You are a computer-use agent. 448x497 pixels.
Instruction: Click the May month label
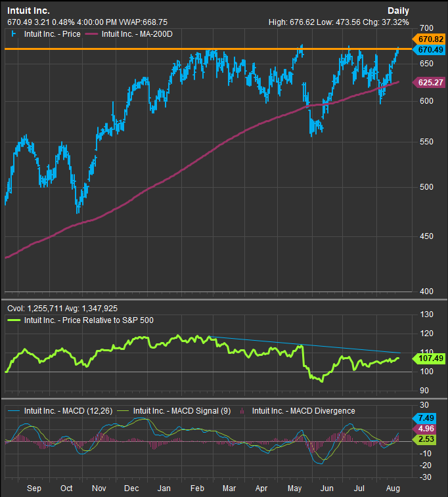click(294, 488)
